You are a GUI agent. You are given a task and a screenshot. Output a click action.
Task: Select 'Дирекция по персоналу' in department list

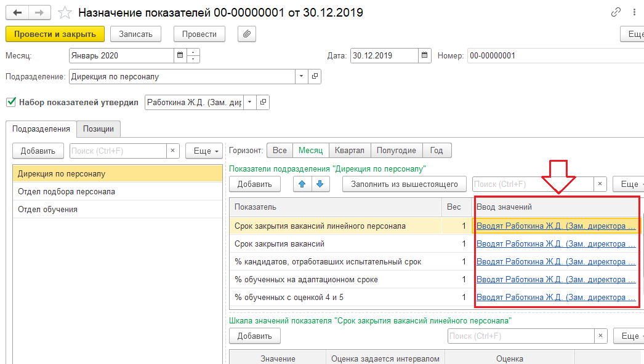coord(118,173)
